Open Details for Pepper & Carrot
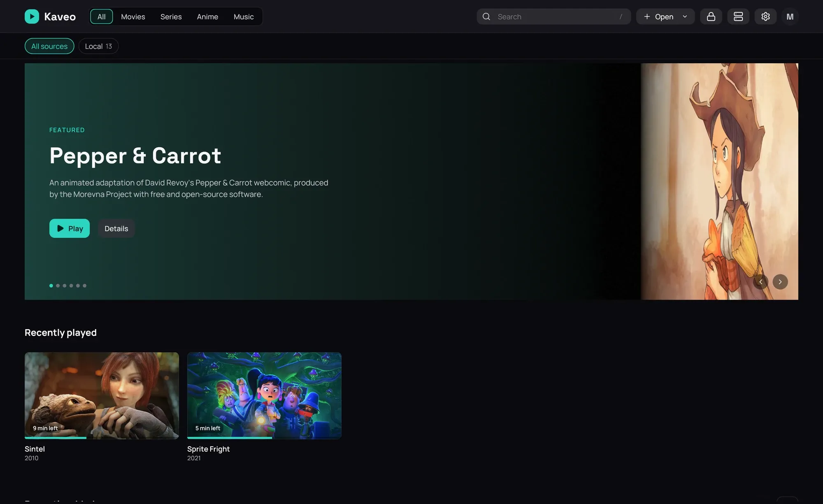 click(x=116, y=228)
